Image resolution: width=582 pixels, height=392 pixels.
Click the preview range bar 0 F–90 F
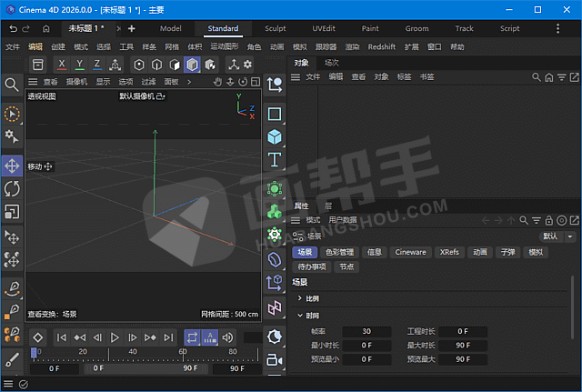pos(145,368)
